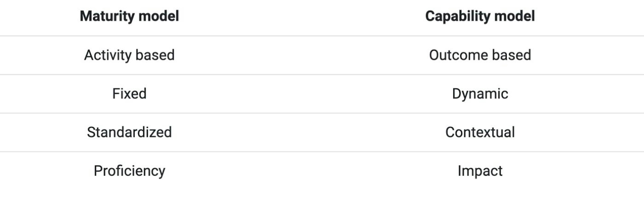The image size is (644, 208).
Task: Select the "Contextual" table cell
Action: click(480, 132)
